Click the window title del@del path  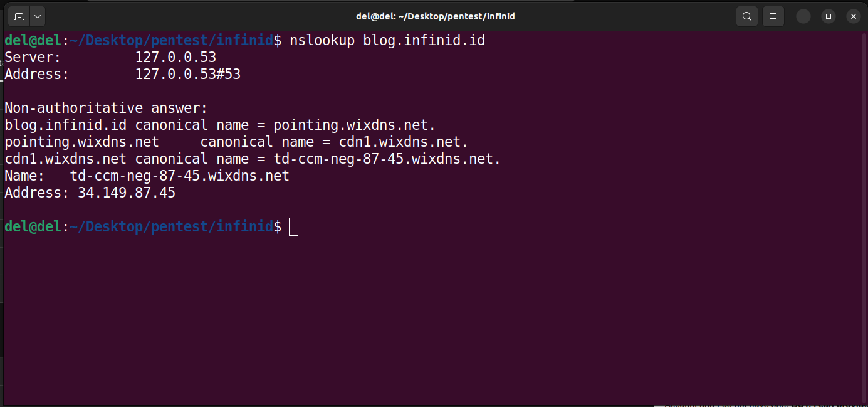(x=435, y=16)
